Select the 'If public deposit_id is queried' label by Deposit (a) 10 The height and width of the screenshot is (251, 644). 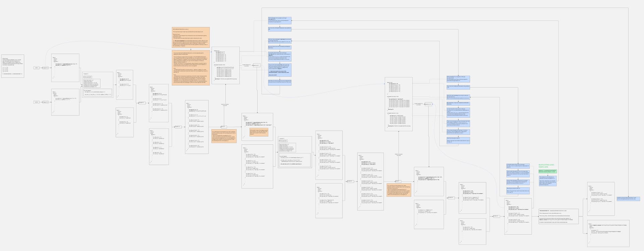[418, 104]
